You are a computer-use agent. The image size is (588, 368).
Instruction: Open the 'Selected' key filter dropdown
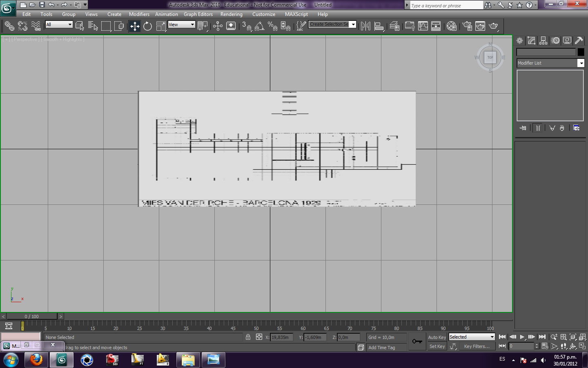[x=472, y=337]
